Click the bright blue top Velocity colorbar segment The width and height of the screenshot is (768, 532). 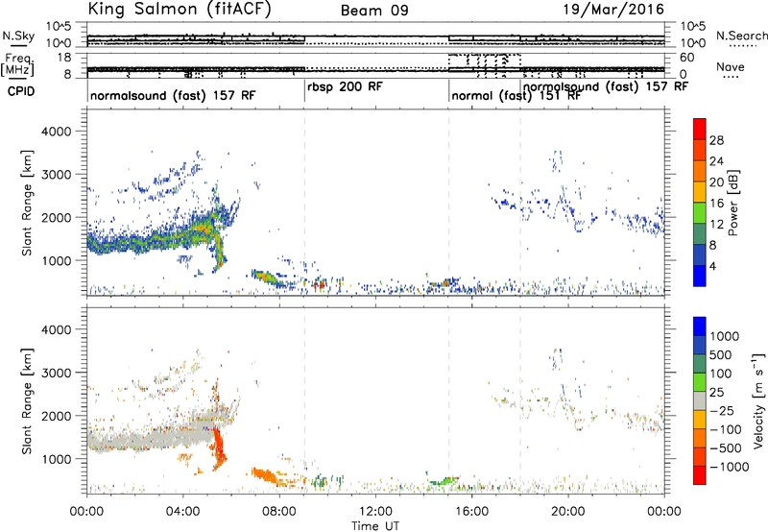700,326
